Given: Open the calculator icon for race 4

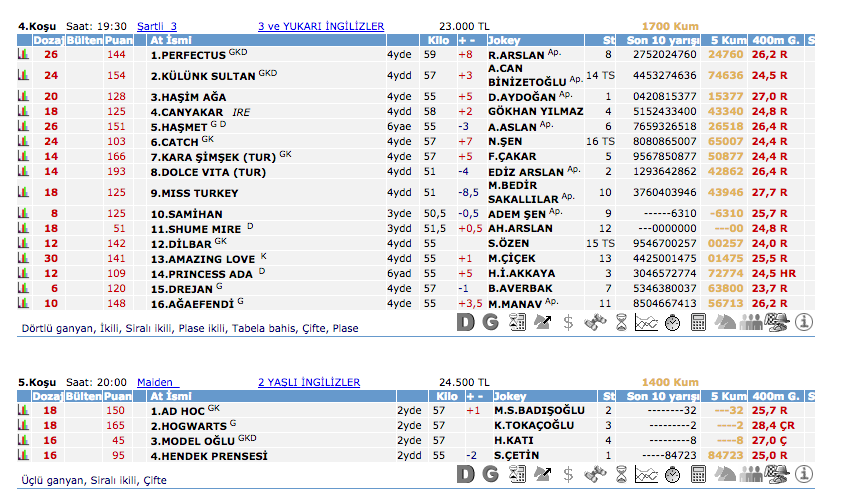Looking at the screenshot, I should (698, 323).
